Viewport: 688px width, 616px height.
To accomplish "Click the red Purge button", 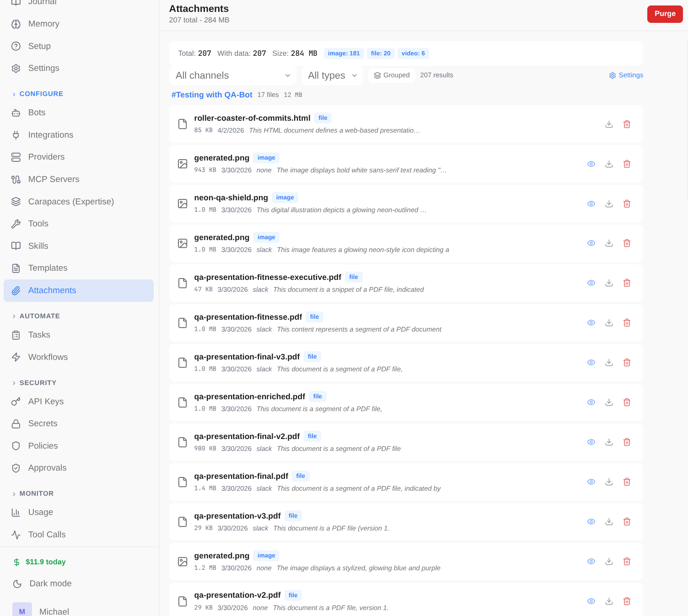I will [665, 14].
